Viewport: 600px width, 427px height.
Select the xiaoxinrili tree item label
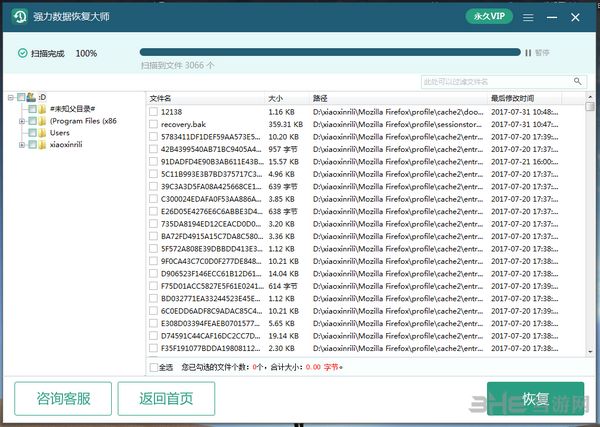66,145
